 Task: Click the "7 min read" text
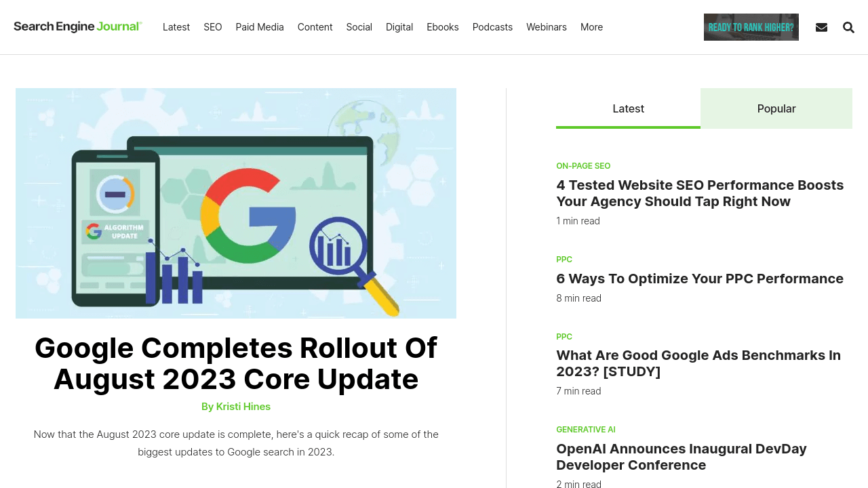(578, 391)
